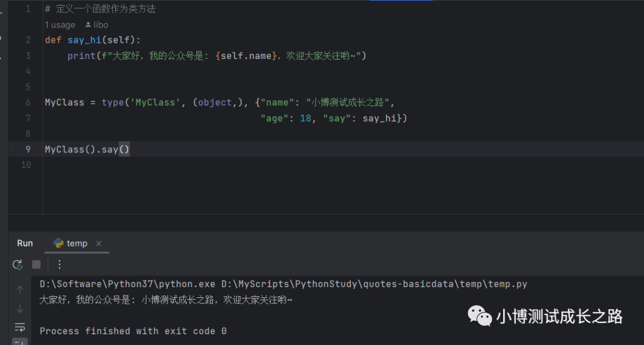
Task: Open the Run toolbar more options menu
Action: pyautogui.click(x=59, y=265)
